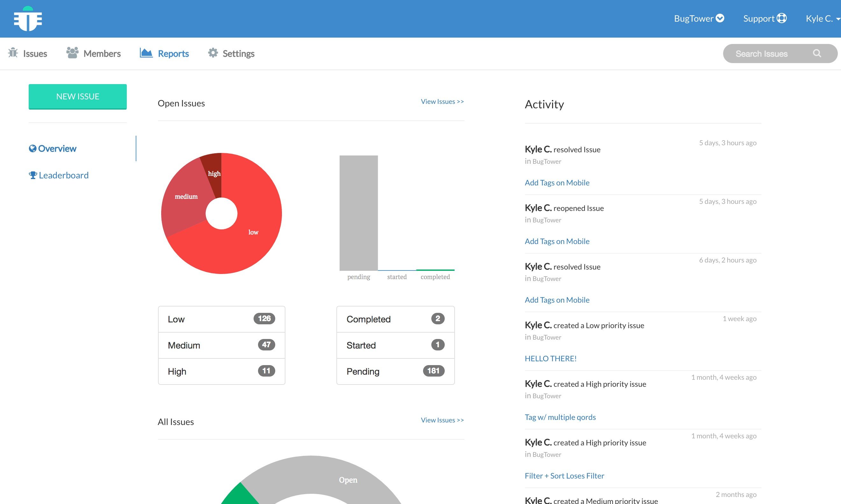The width and height of the screenshot is (841, 504).
Task: Click the lifebuoy icon next to Support
Action: point(781,18)
